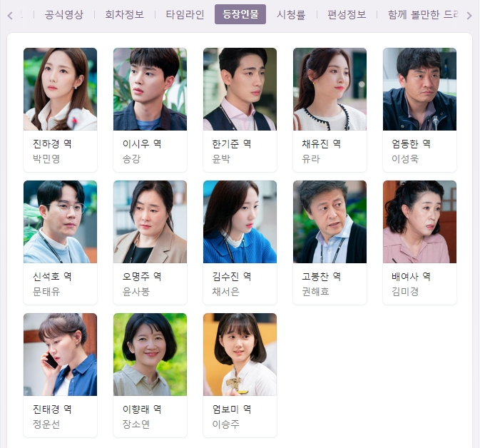The width and height of the screenshot is (480, 448).
Task: Click the 이시우 역 cast thumbnail
Action: (150, 89)
